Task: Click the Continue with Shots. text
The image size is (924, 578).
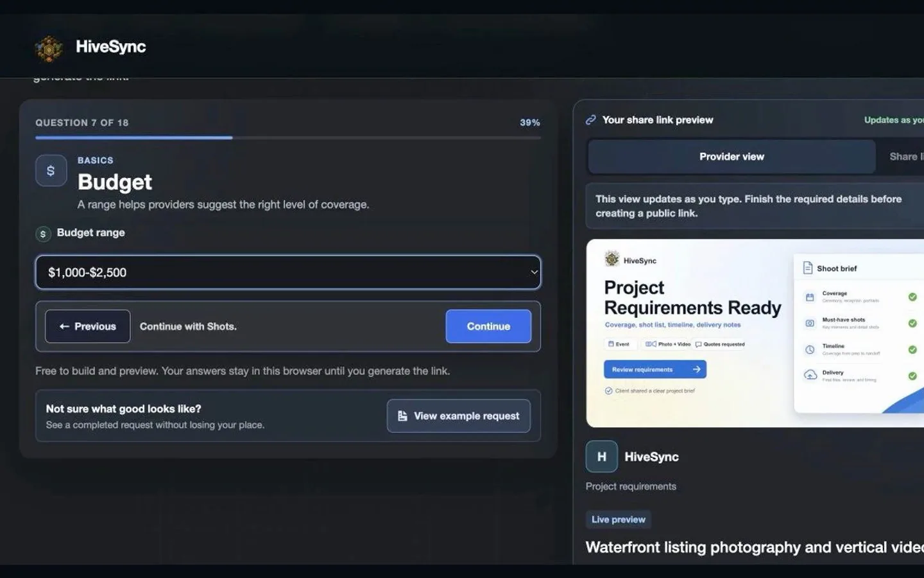Action: tap(188, 326)
